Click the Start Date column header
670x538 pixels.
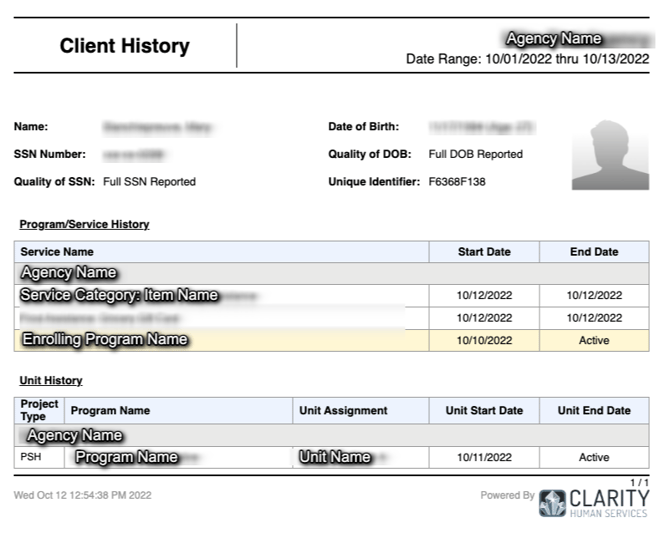point(484,252)
